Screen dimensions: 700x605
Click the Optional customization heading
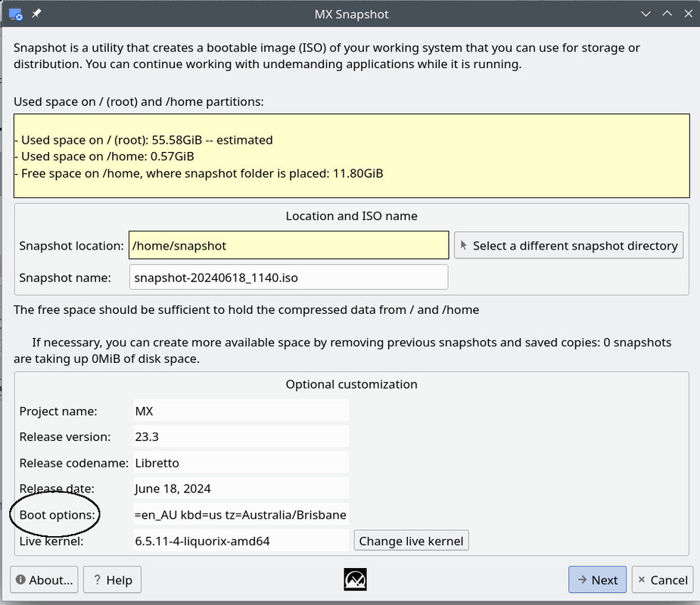351,383
